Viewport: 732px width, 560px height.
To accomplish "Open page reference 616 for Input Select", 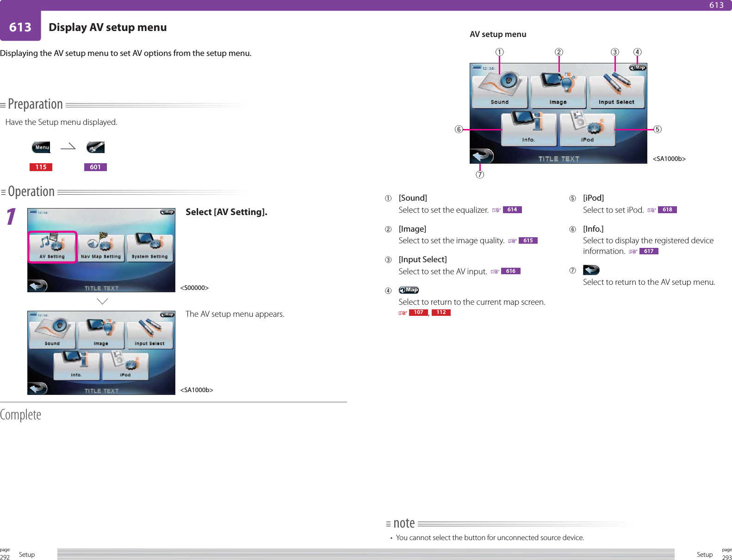I will tap(511, 271).
